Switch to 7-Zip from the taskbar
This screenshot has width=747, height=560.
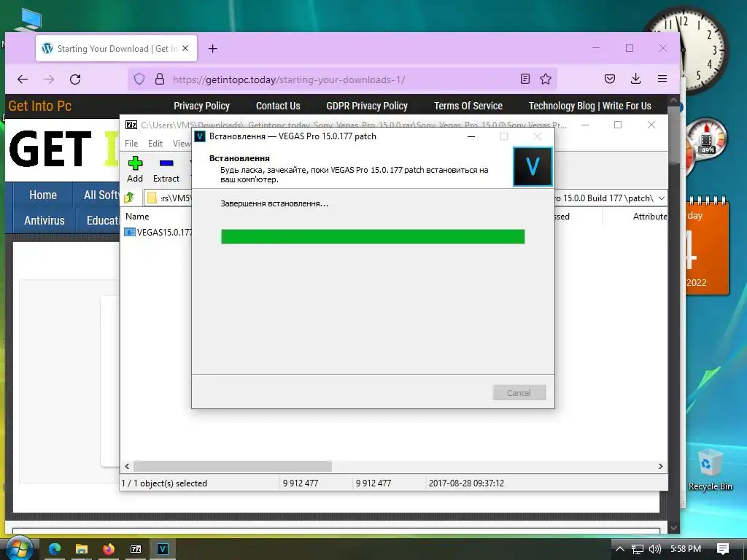pyautogui.click(x=136, y=549)
